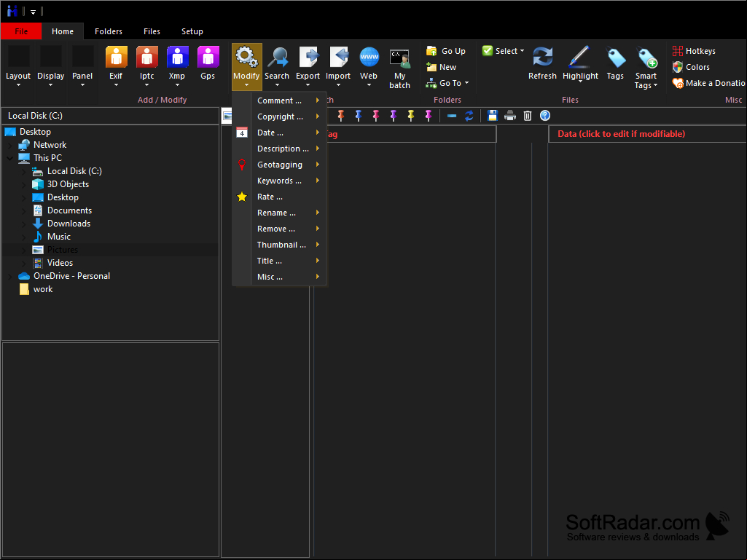
Task: Click the Local Disk (C:) path bar above the tree
Action: click(x=111, y=116)
